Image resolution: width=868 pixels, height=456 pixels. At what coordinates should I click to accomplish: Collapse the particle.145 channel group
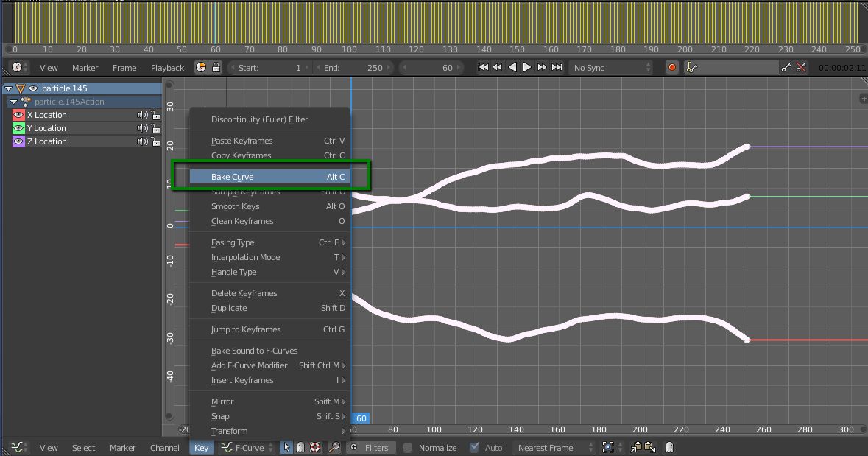pyautogui.click(x=8, y=88)
